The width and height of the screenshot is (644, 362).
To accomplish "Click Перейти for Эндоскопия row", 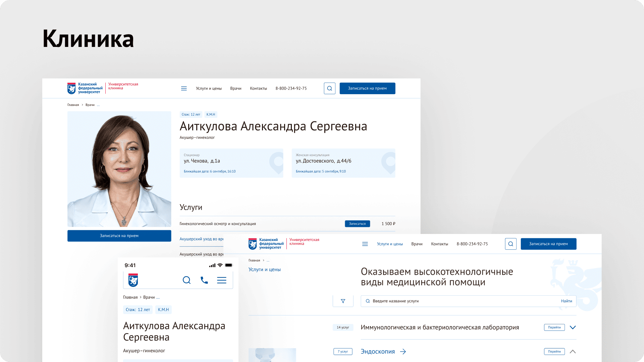I will click(554, 352).
